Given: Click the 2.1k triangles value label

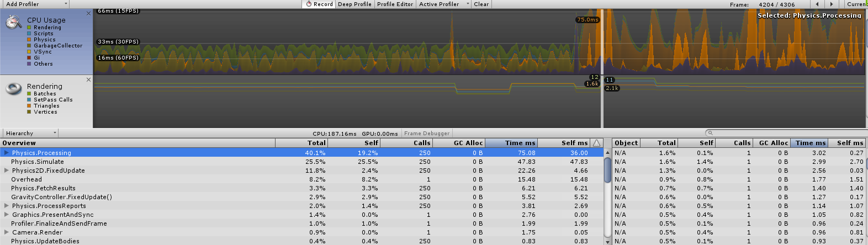Looking at the screenshot, I should pos(612,88).
